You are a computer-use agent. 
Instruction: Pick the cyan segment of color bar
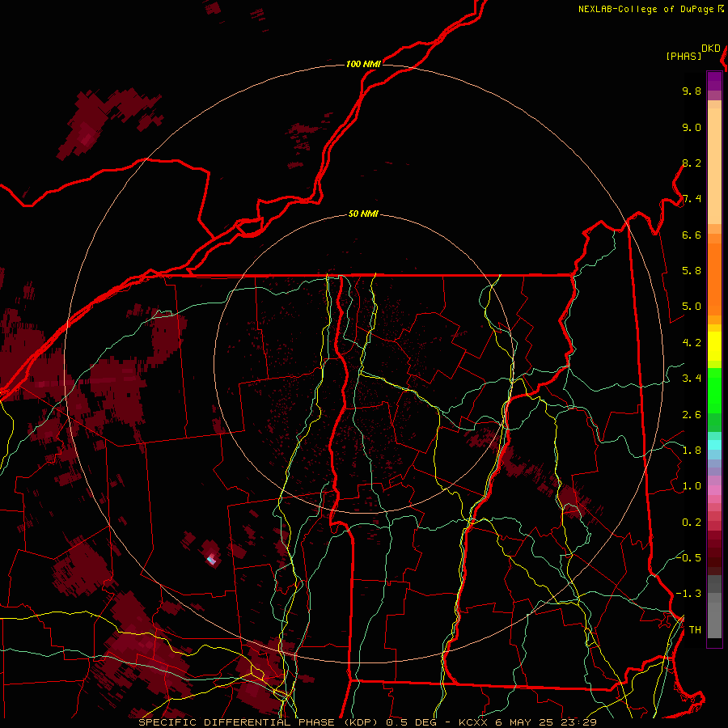pyautogui.click(x=714, y=444)
